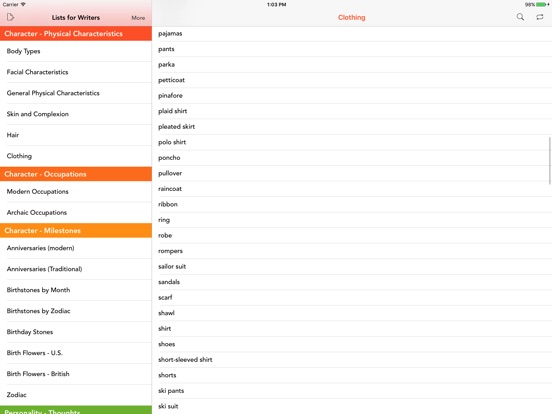Viewport: 552px width, 414px height.
Task: Select the Body Types list
Action: (x=76, y=51)
